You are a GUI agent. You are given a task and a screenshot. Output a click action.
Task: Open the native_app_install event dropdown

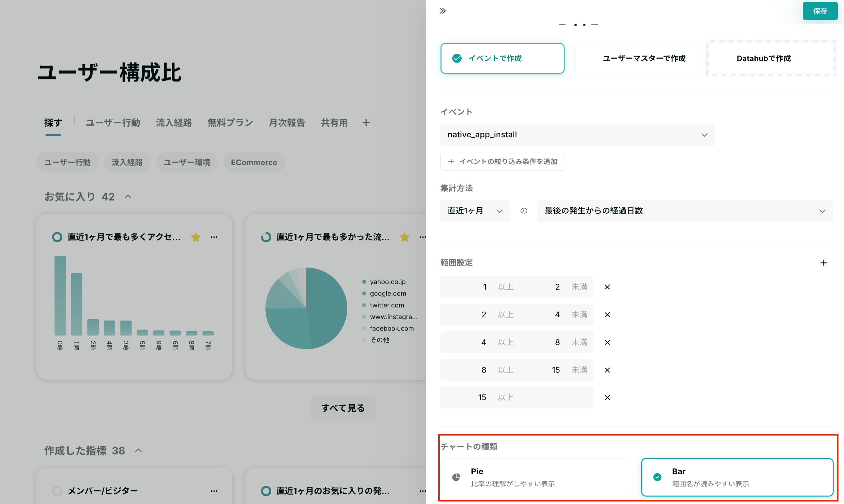(x=577, y=134)
